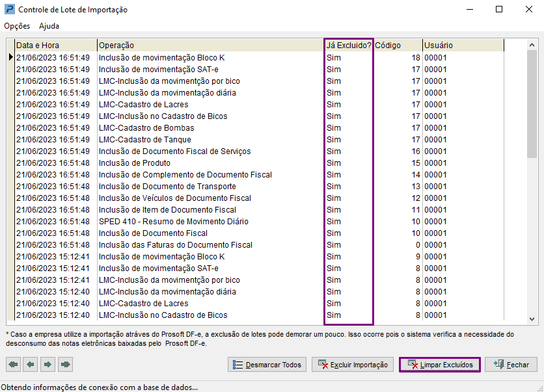Click scrollbar down arrow of the grid
This screenshot has height=392, width=544.
tap(532, 319)
